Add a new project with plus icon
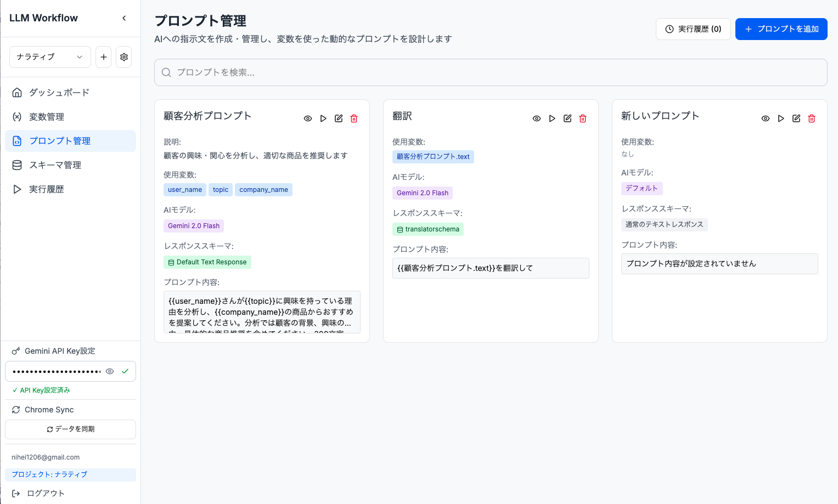The height and width of the screenshot is (504, 838). (103, 57)
